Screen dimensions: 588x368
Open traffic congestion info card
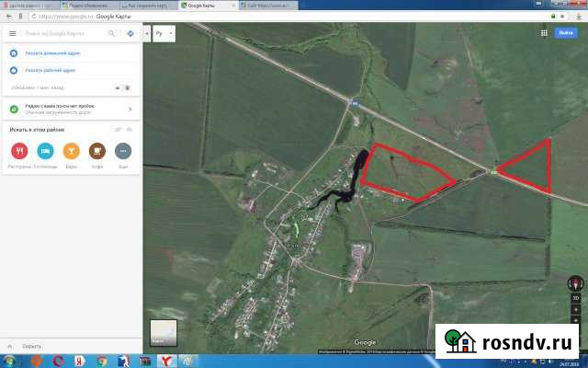pos(72,109)
